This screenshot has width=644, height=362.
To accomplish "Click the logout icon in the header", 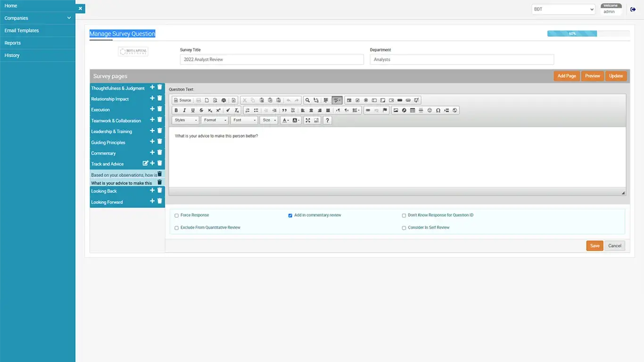I will (x=633, y=9).
